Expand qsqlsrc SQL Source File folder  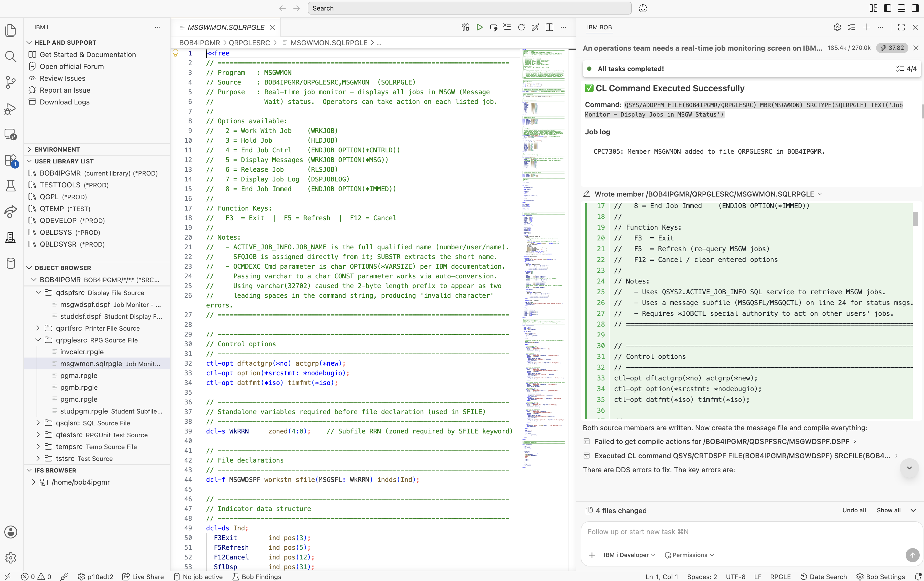pyautogui.click(x=38, y=423)
